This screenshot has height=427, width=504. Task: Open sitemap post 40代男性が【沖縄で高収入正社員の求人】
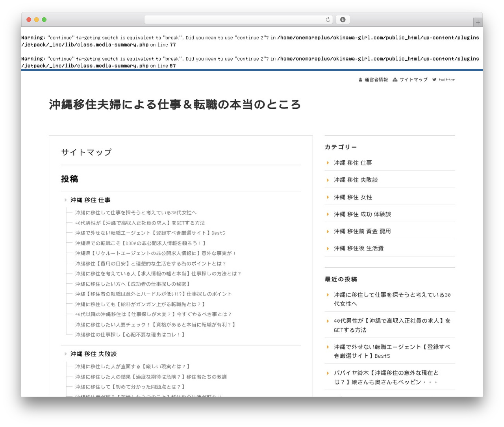140,223
